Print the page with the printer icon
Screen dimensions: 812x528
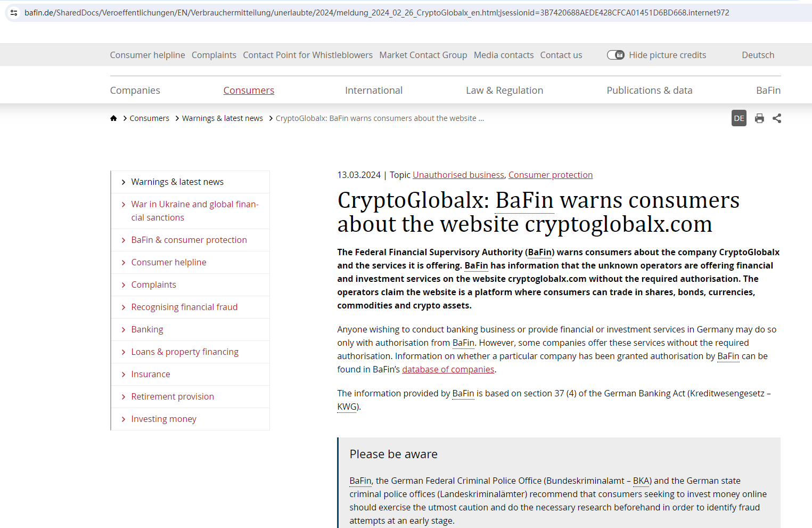tap(759, 118)
